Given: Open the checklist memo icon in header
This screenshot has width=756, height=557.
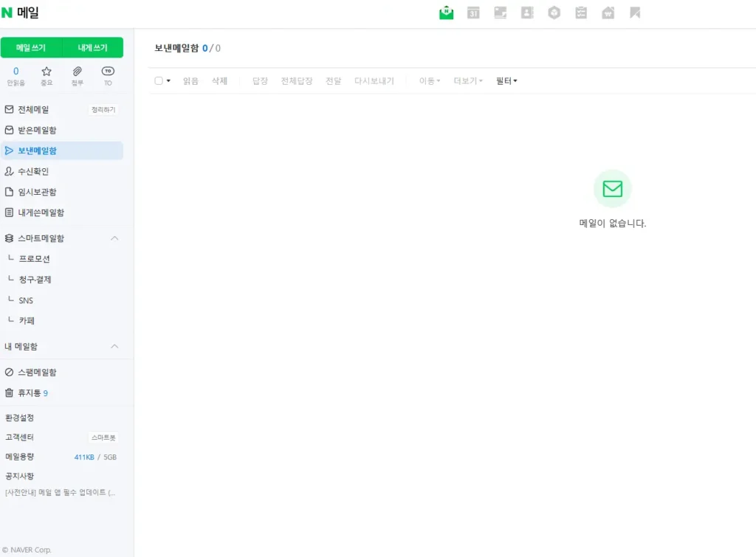Looking at the screenshot, I should (581, 13).
